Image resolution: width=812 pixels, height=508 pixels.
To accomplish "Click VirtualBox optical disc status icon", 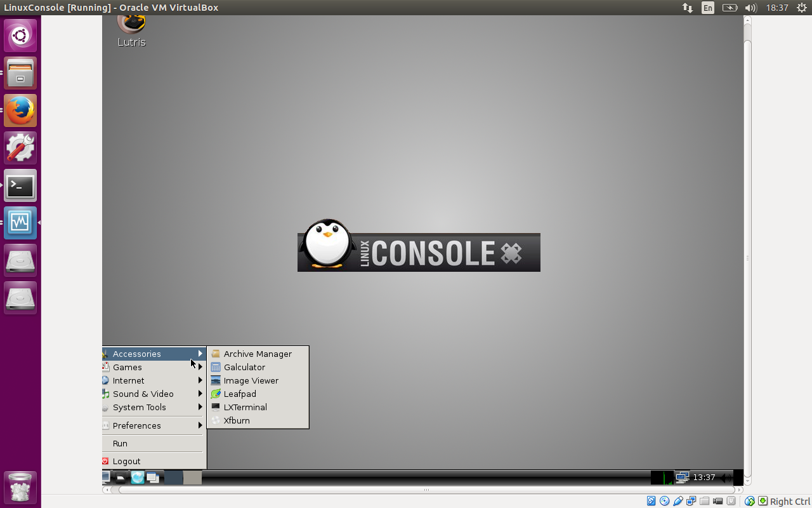I will [664, 501].
